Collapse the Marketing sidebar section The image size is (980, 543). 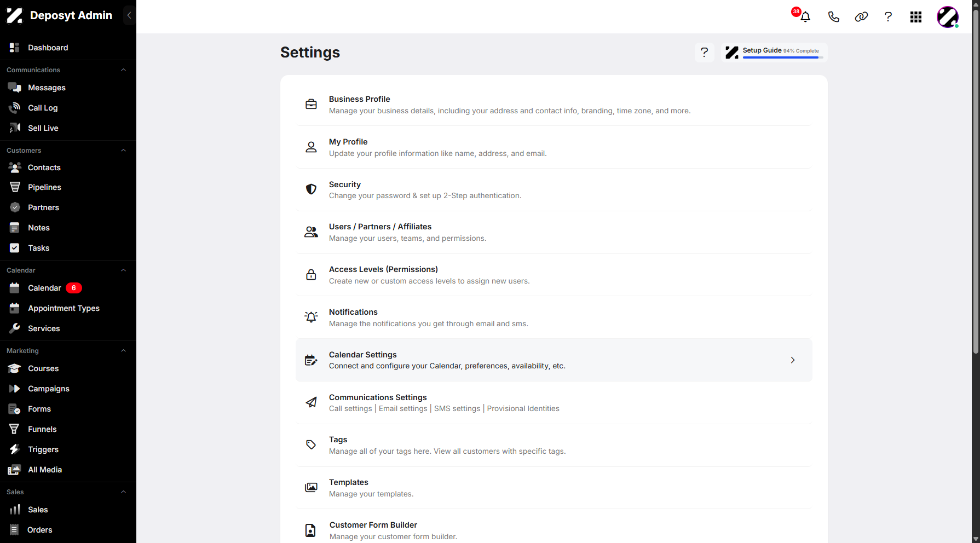pos(124,351)
